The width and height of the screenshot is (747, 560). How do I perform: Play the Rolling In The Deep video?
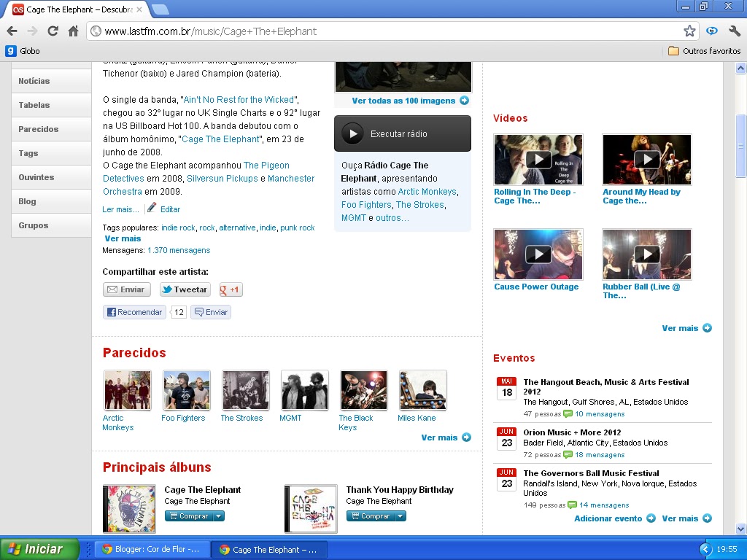(538, 160)
